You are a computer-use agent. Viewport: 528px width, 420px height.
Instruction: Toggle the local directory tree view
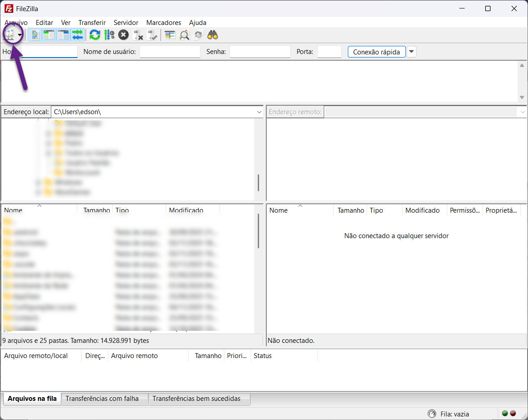pyautogui.click(x=49, y=35)
